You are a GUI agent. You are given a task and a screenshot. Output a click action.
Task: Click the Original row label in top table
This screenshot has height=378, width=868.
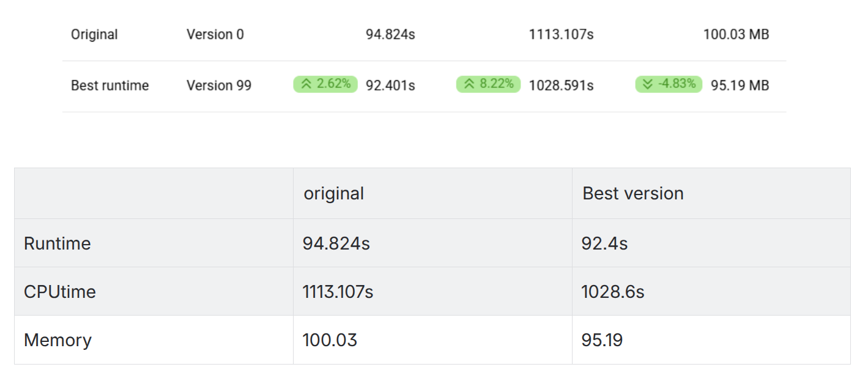pos(94,35)
